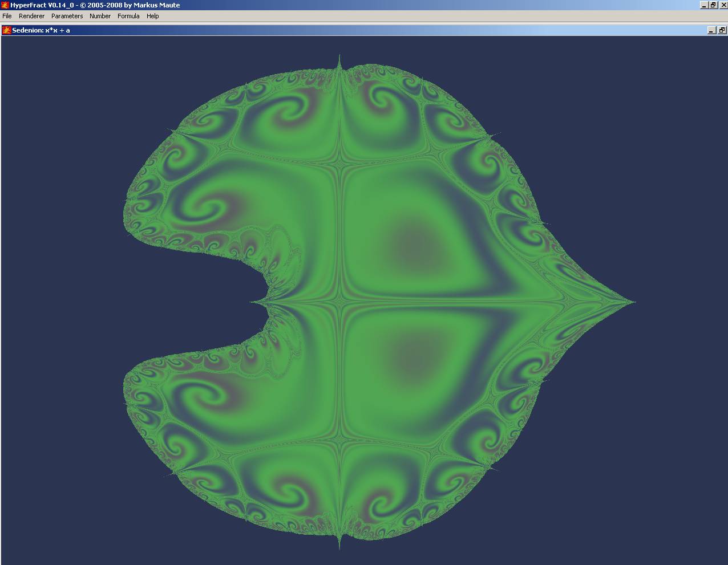This screenshot has width=728, height=565.
Task: Open the Formula menu
Action: [128, 16]
